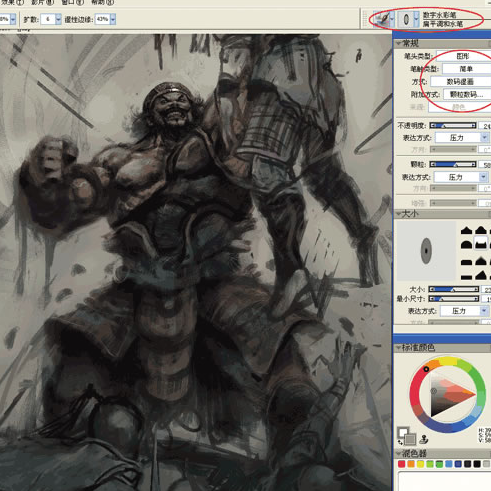Image resolution: width=491 pixels, height=491 pixels.
Task: Open the brush variant dab icon
Action: point(406,19)
